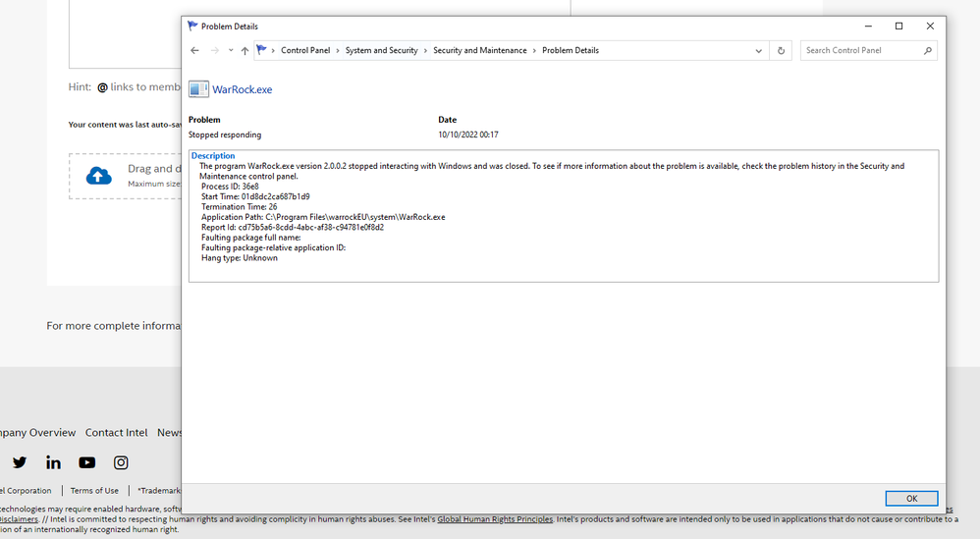This screenshot has height=539, width=980.
Task: Click the Description heading
Action: (213, 155)
